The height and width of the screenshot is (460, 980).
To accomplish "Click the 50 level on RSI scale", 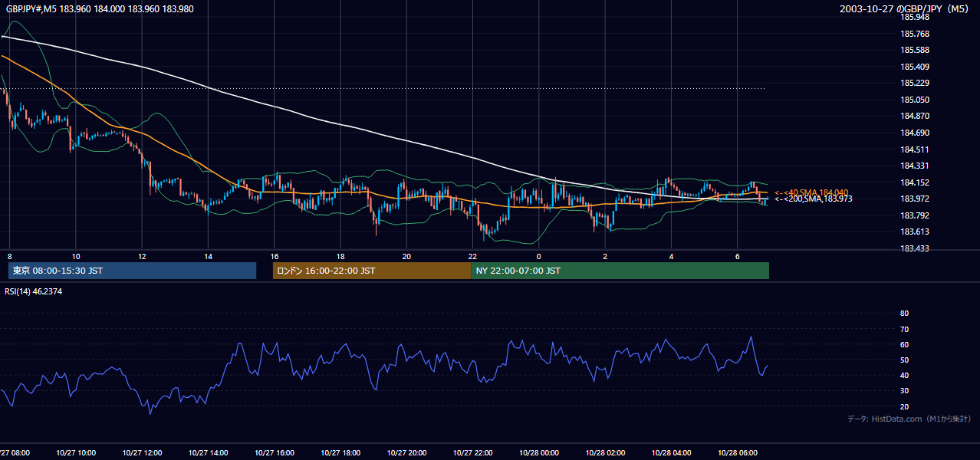I will click(904, 360).
